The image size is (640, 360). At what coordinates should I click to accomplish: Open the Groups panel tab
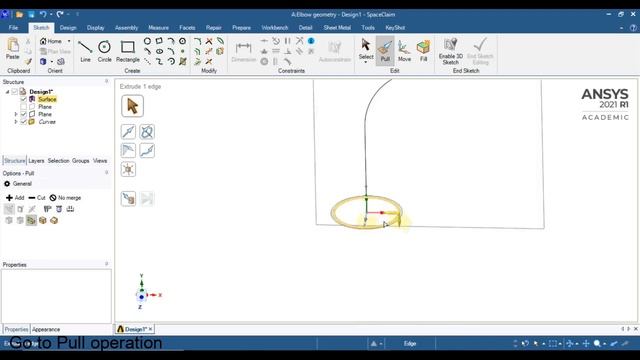81,161
